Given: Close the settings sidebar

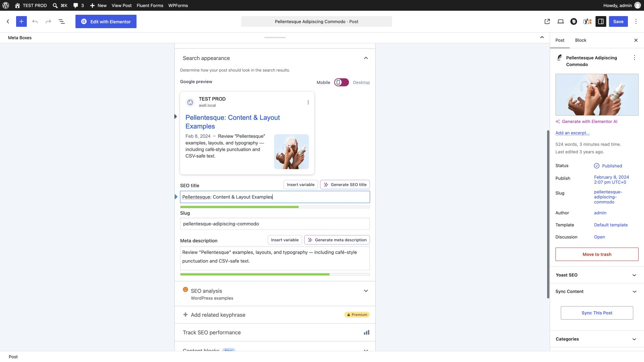Looking at the screenshot, I should 636,40.
